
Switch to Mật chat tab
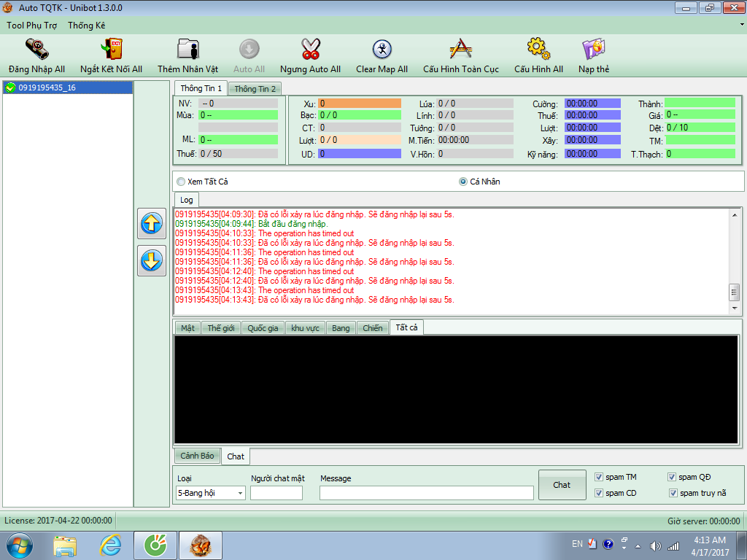click(x=187, y=328)
